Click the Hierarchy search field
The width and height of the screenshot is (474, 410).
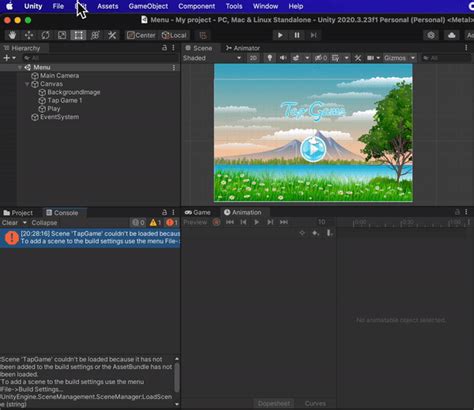click(x=100, y=58)
